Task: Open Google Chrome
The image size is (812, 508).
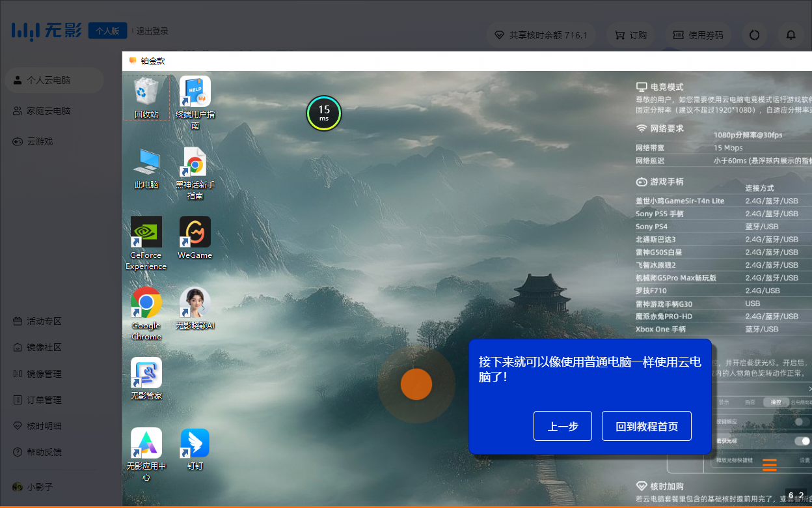Action: coord(146,303)
